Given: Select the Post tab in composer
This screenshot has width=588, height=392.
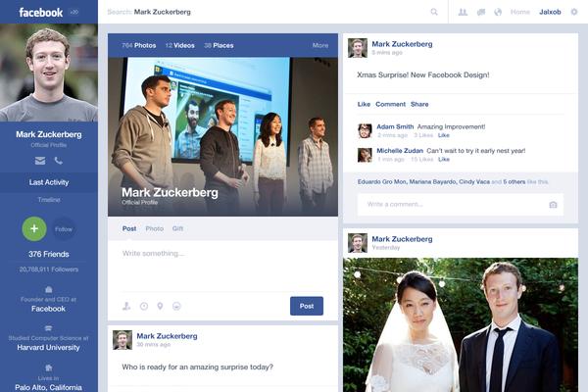Looking at the screenshot, I should tap(129, 228).
